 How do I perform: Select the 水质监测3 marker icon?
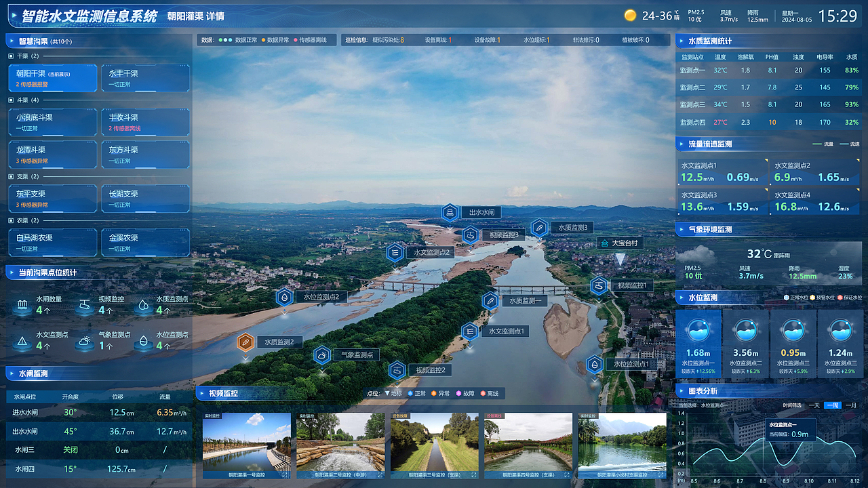tap(539, 228)
